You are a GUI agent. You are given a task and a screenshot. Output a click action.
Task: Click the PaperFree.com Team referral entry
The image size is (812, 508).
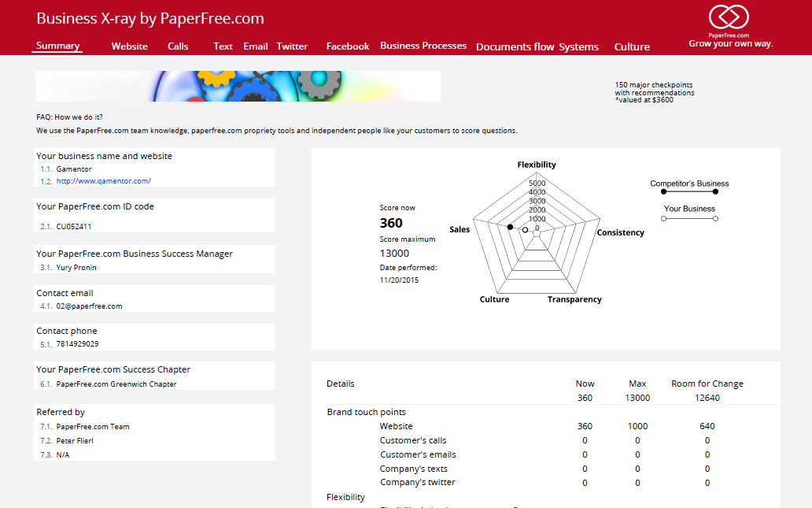point(93,427)
